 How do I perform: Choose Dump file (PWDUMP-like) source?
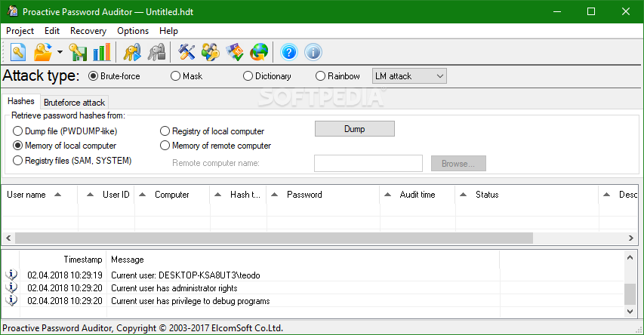point(65,131)
